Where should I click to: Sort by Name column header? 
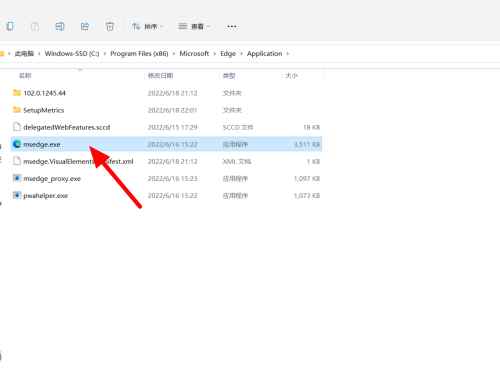click(25, 76)
